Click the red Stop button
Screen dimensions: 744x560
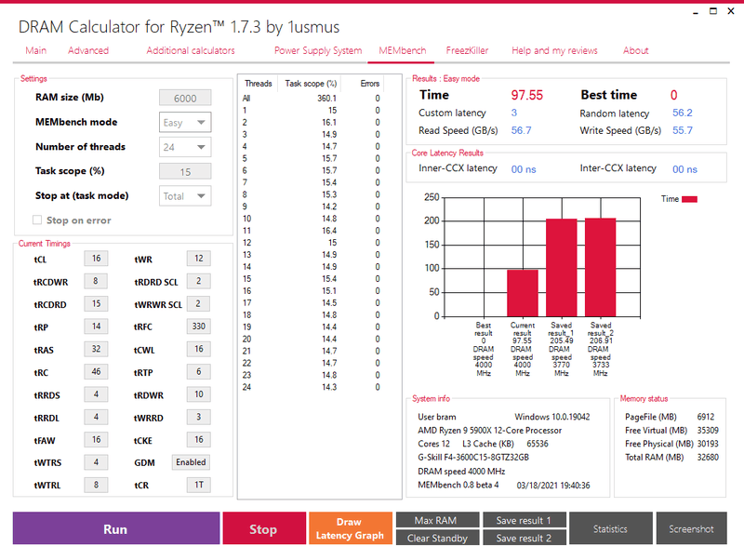(x=264, y=528)
